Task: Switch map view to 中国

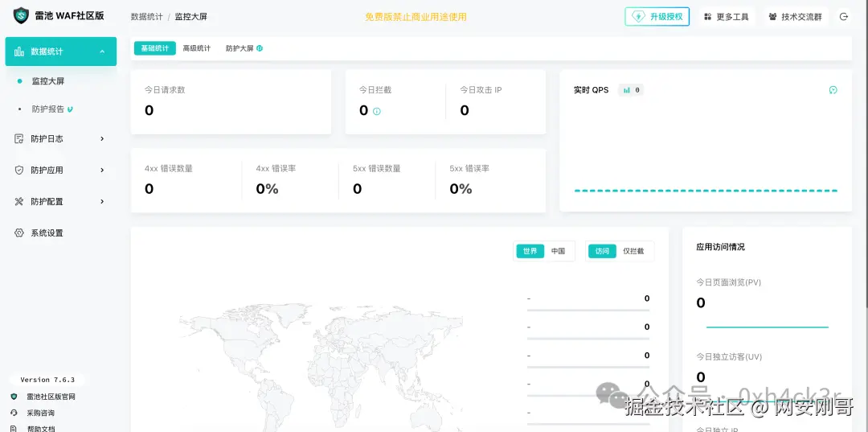Action: click(x=558, y=251)
